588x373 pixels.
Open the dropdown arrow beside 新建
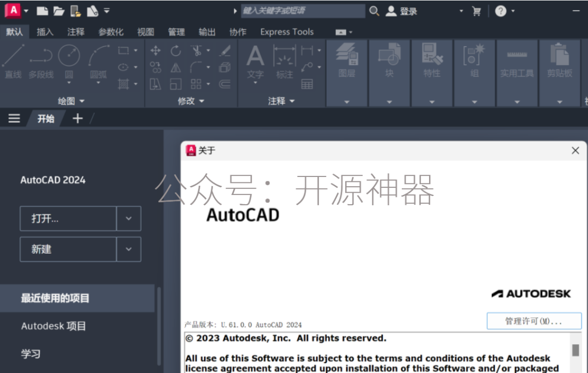(128, 249)
